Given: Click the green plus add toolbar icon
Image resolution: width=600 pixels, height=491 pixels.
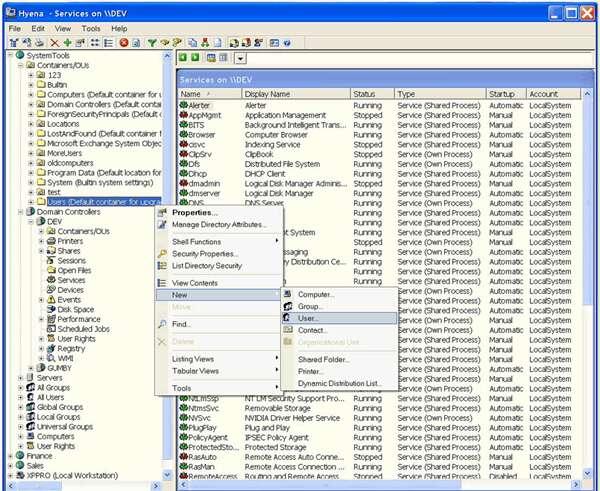Looking at the screenshot, I should point(66,43).
